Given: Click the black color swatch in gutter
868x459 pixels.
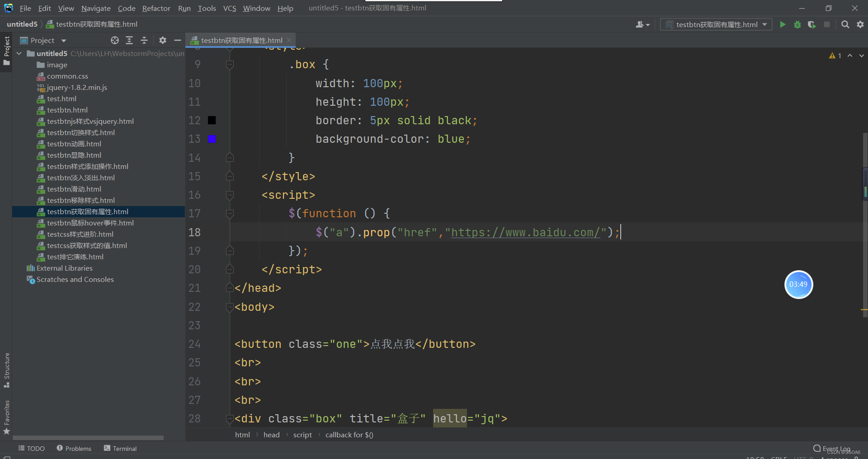Looking at the screenshot, I should tap(212, 120).
